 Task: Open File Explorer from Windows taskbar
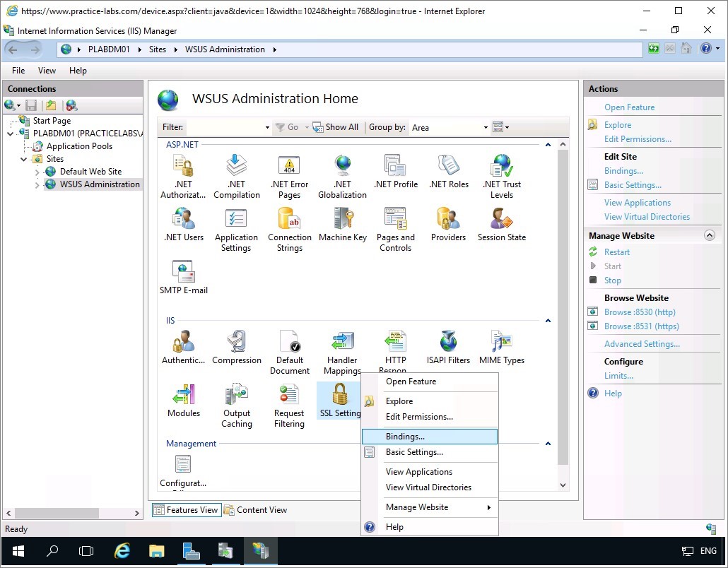click(x=156, y=551)
